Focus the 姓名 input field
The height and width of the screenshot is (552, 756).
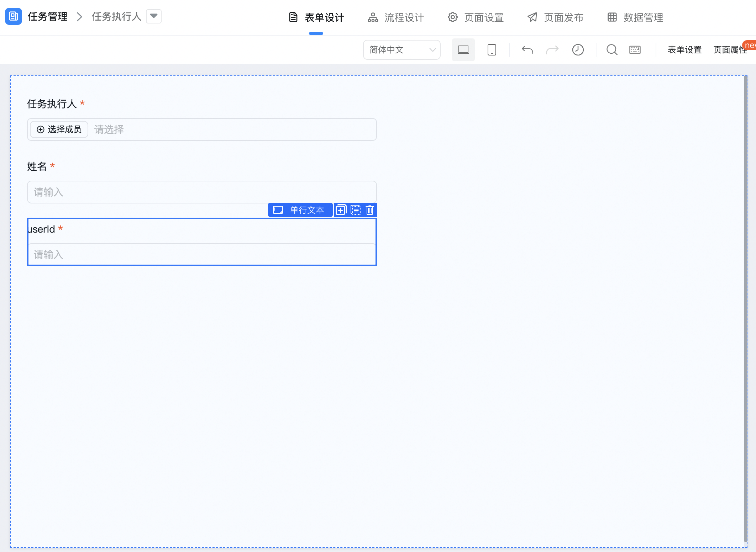(x=202, y=192)
